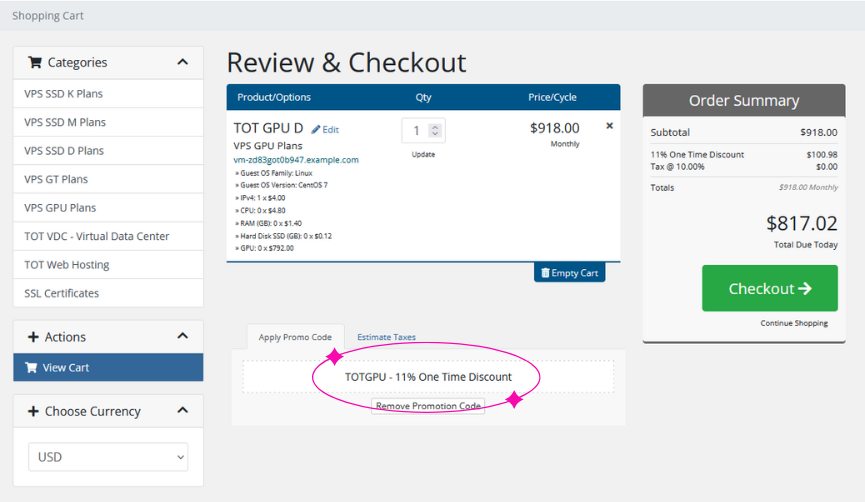The image size is (865, 502).
Task: Open the SSL Certificates category
Action: 61,293
